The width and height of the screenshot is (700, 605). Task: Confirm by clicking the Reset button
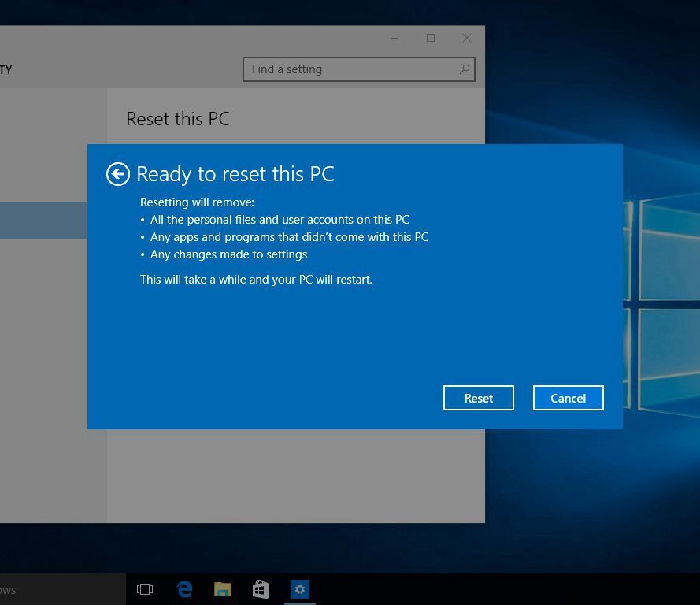tap(478, 398)
